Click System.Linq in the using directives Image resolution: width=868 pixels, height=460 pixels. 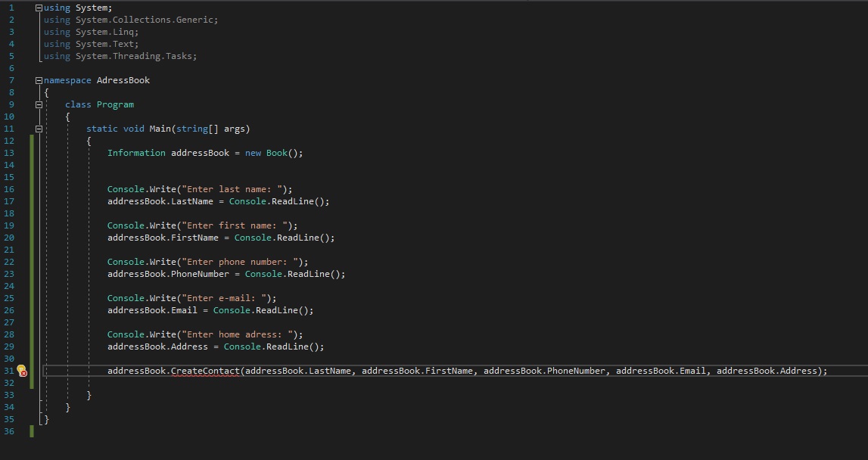(104, 32)
